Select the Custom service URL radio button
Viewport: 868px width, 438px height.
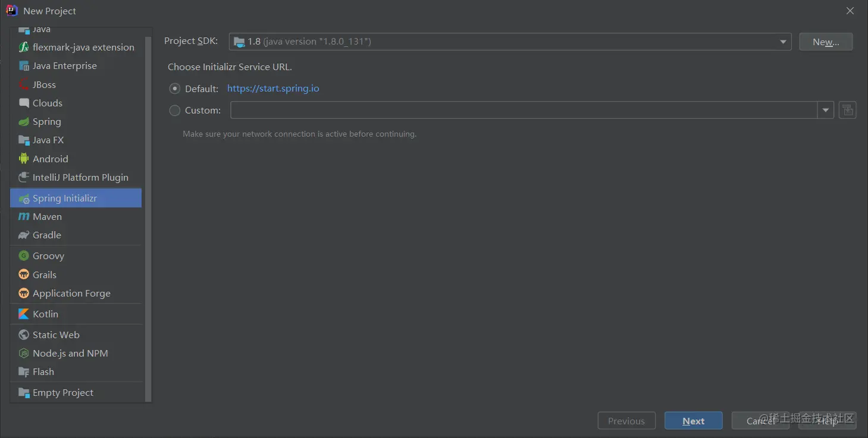pyautogui.click(x=175, y=110)
